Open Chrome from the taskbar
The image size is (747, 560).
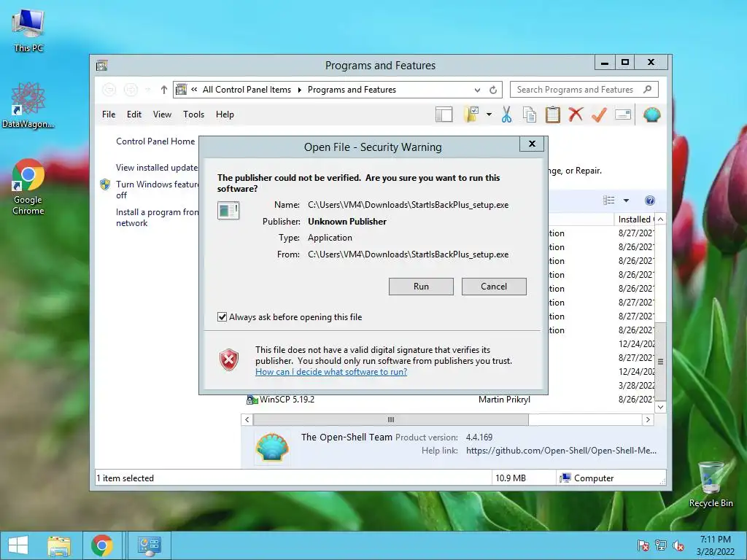102,545
